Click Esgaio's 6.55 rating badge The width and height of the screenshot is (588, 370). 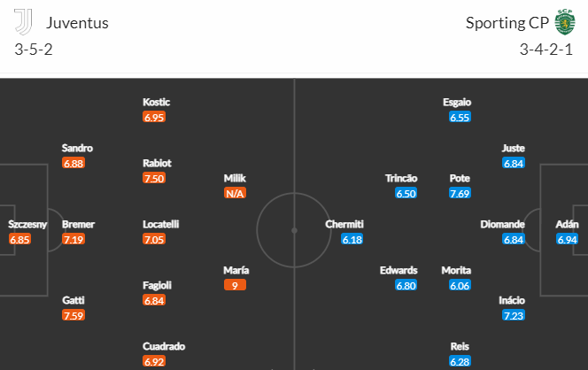[x=460, y=118]
